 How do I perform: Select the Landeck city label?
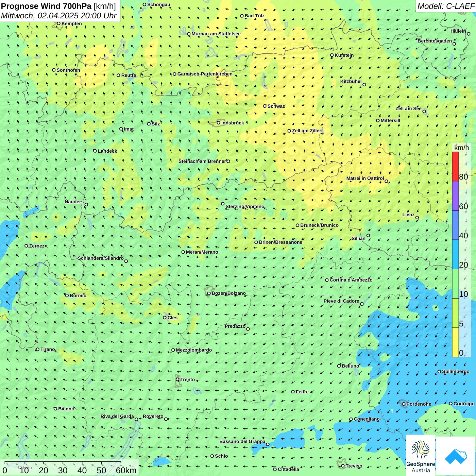click(107, 151)
